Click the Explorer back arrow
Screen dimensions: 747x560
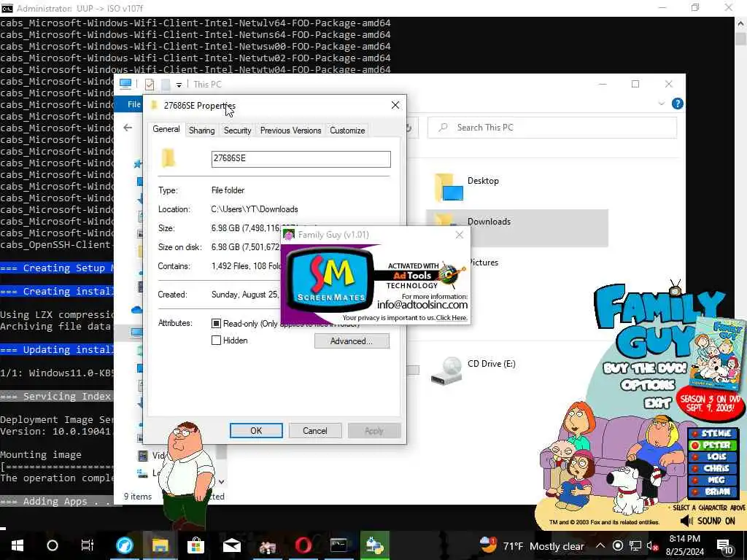(128, 128)
